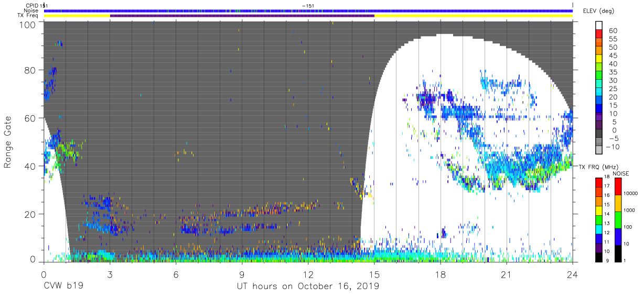Click x-axis tick label '3'
The width and height of the screenshot is (644, 297).
110,274
